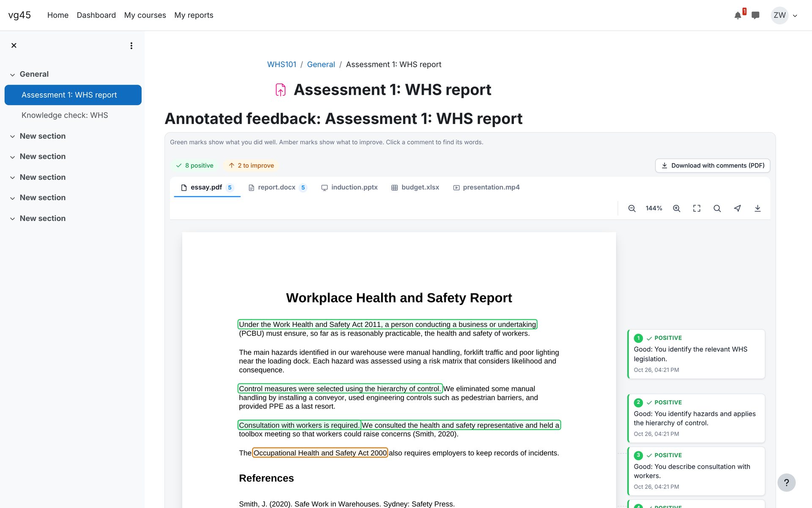Open the presentation.mp4 tab
This screenshot has height=508, width=812.
tap(486, 188)
